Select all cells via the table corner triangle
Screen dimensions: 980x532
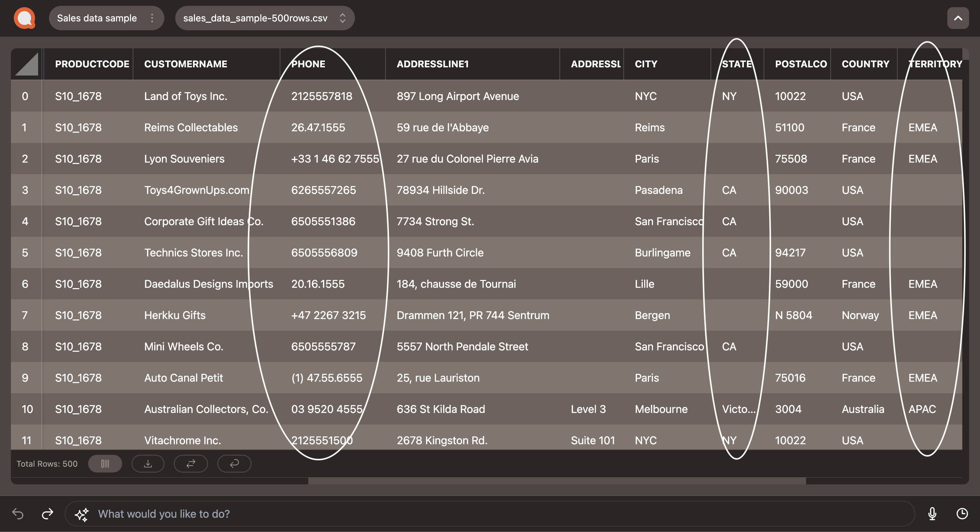[x=27, y=64]
